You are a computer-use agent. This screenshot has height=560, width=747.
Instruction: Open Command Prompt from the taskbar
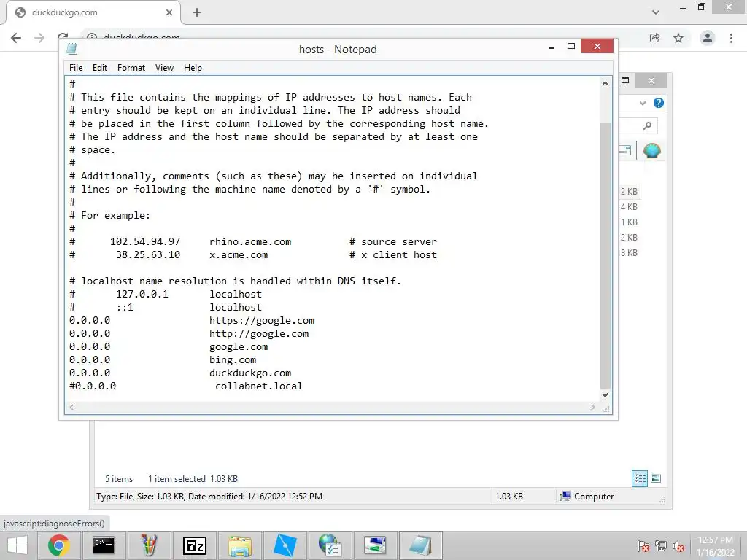coord(104,545)
